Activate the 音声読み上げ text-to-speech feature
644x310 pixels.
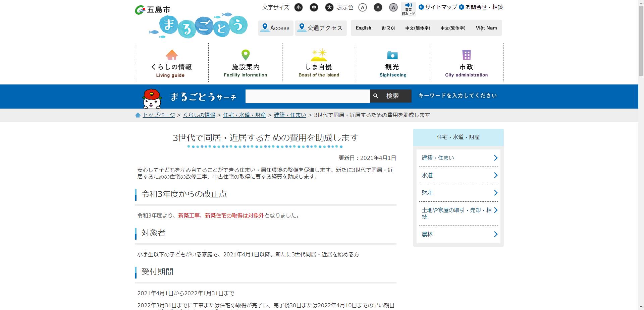tap(408, 8)
